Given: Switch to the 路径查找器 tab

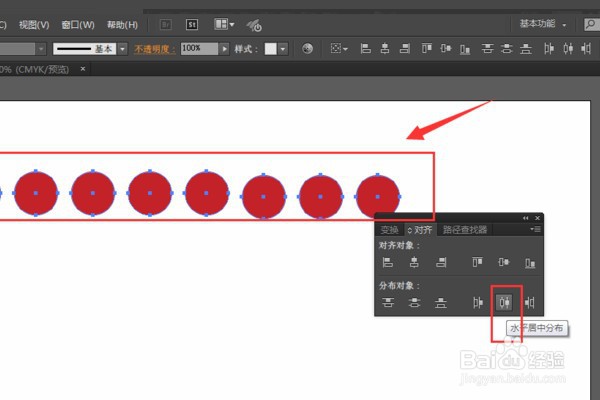Looking at the screenshot, I should click(465, 230).
